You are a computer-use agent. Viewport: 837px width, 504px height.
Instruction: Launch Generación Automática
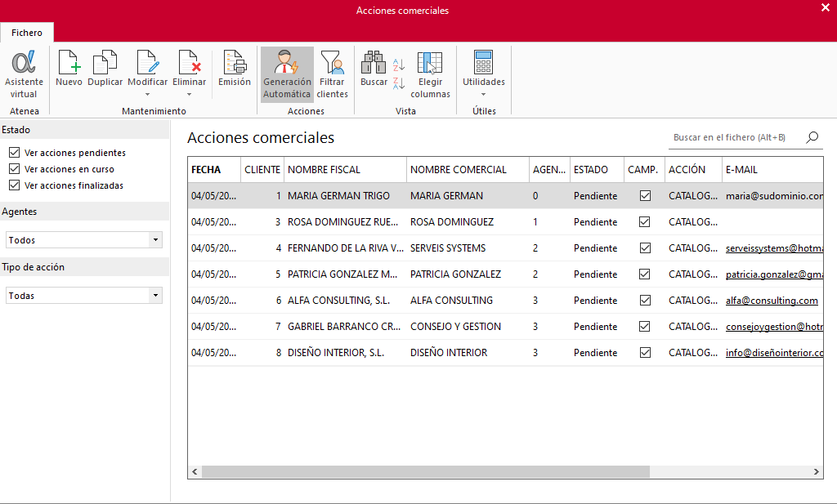[x=287, y=74]
